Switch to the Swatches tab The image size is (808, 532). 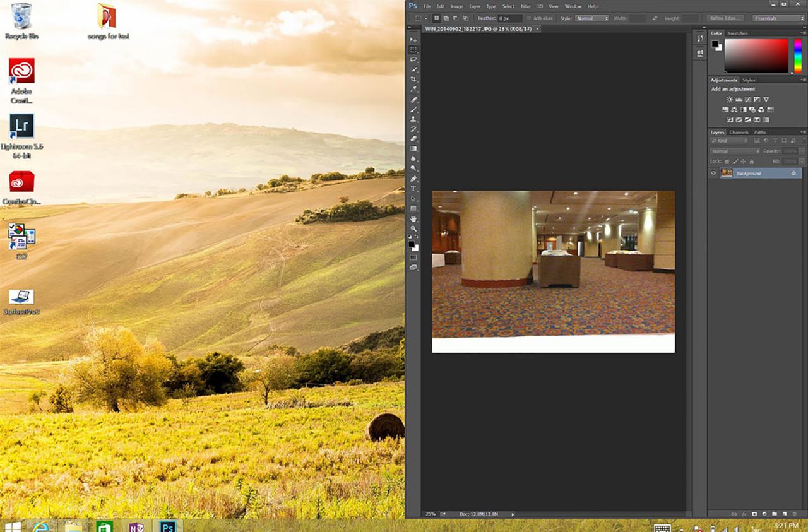click(737, 33)
